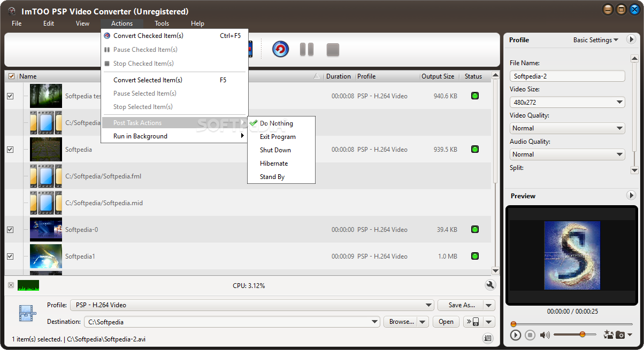Click the Convert Checked Item(s) menu icon

(x=107, y=36)
